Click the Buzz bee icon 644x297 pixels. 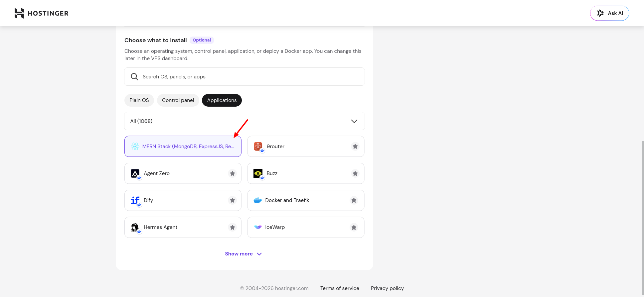click(x=258, y=173)
